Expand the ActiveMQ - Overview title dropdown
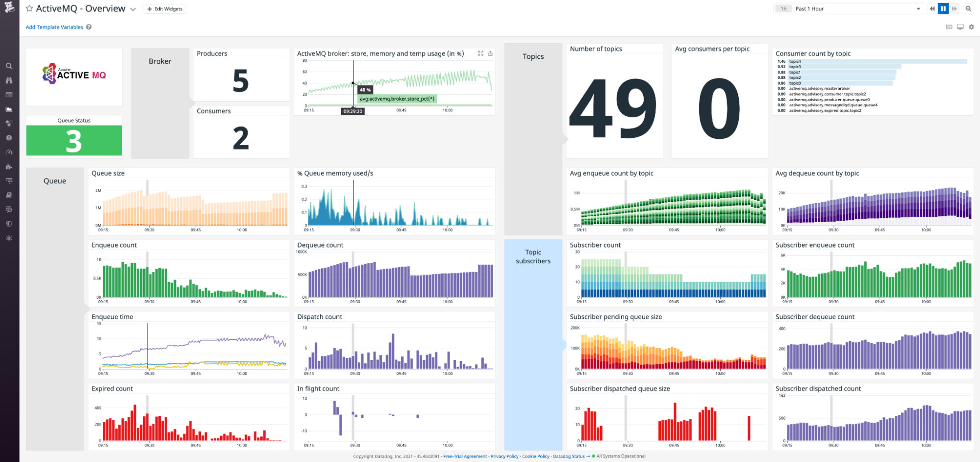This screenshot has width=980, height=462. [133, 9]
